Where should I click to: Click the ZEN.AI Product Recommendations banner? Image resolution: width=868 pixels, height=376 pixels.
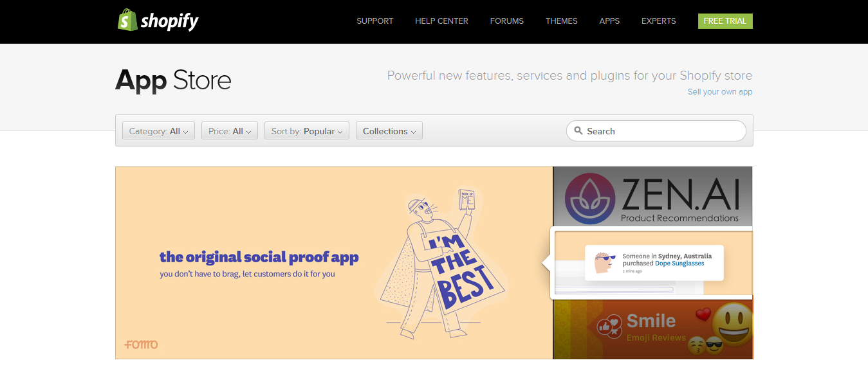pos(652,196)
